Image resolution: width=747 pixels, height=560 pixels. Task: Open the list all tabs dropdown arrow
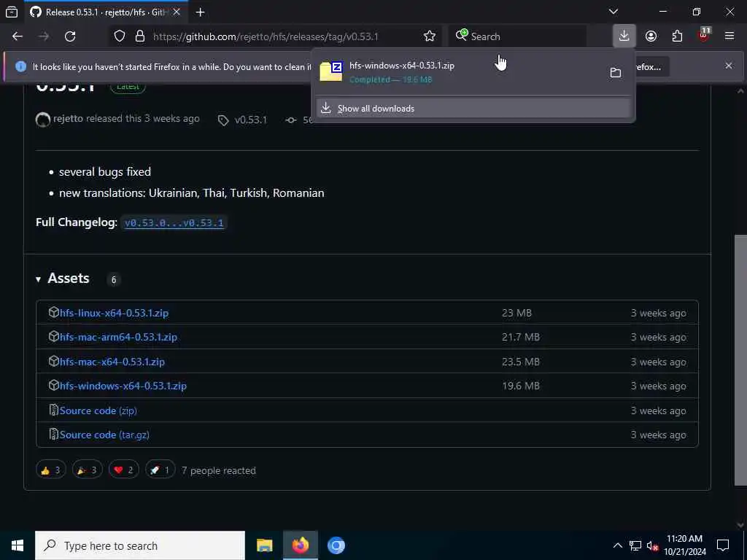614,12
